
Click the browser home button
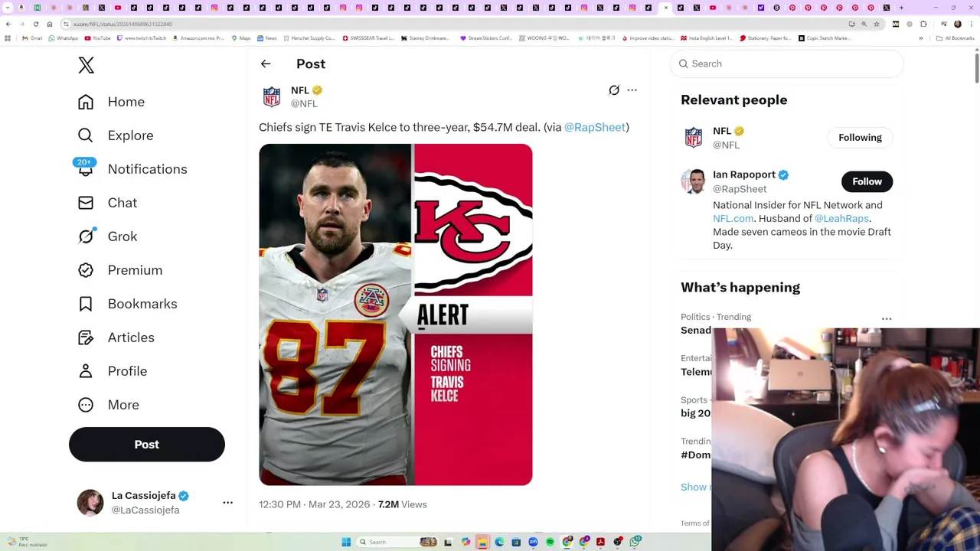[49, 24]
